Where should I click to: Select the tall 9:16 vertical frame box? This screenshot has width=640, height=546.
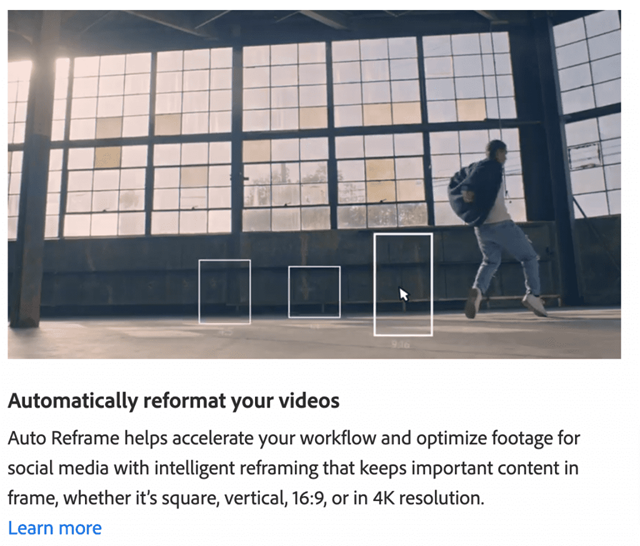click(x=403, y=284)
